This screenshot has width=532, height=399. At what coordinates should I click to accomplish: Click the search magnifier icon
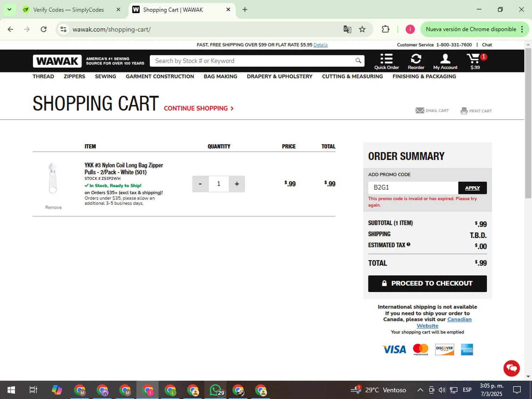[358, 61]
